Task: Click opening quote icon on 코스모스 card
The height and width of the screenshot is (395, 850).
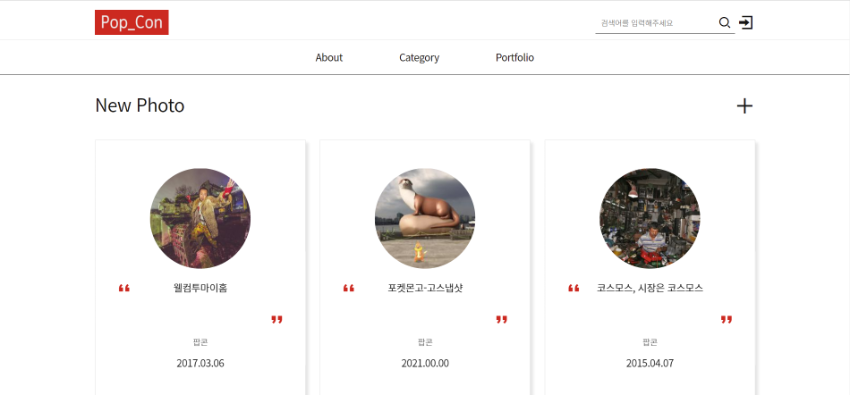Action: coord(574,288)
